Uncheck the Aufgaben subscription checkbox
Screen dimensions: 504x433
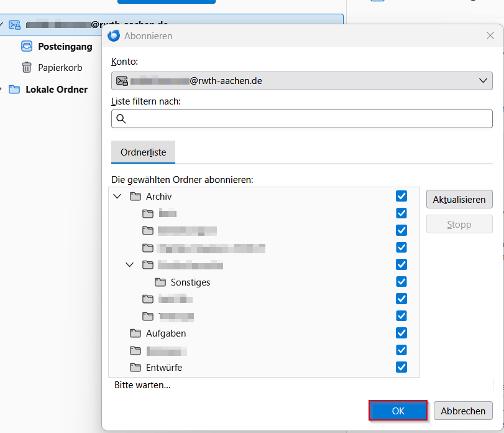click(401, 333)
